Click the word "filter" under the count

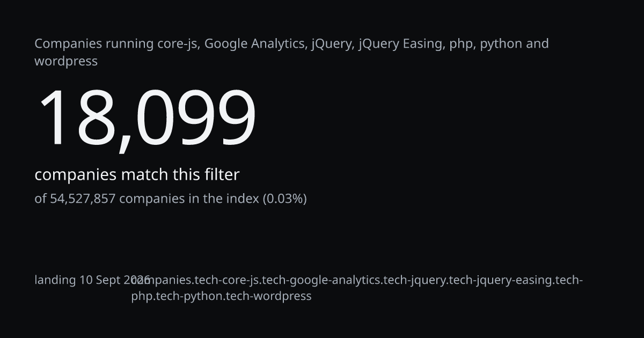(222, 175)
